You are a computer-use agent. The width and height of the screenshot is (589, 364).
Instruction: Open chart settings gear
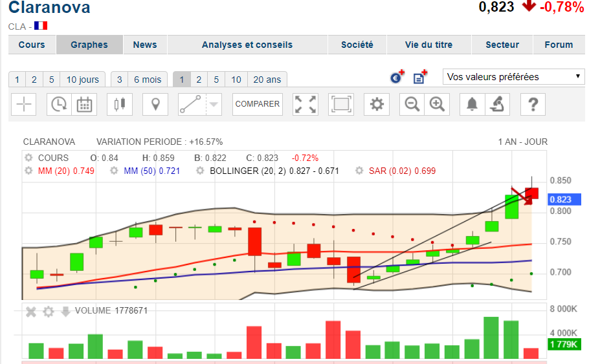[377, 104]
